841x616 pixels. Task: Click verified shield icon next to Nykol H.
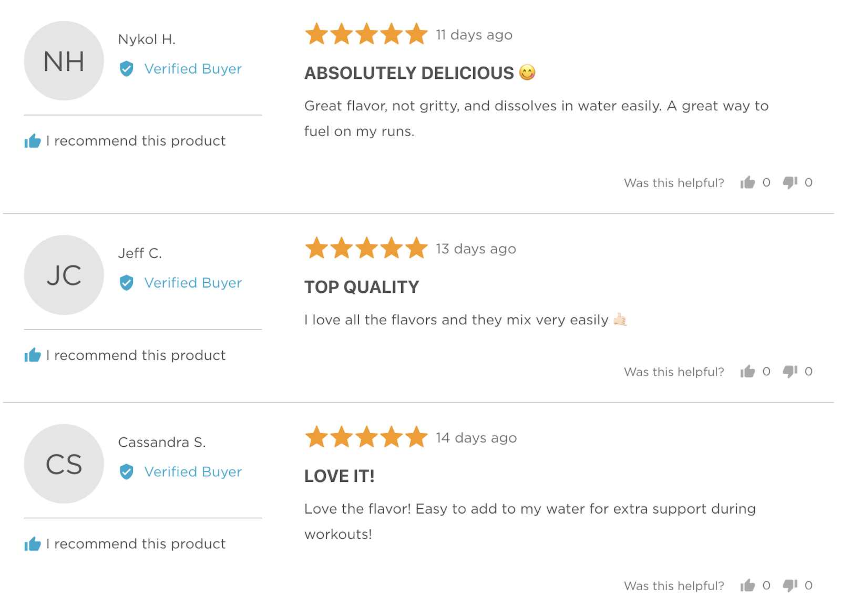click(126, 69)
